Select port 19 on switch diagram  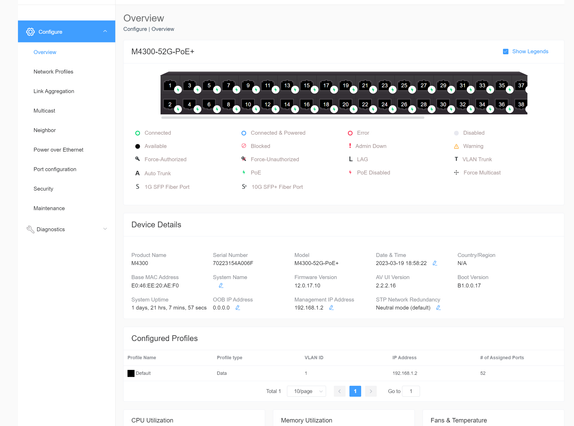pyautogui.click(x=346, y=86)
